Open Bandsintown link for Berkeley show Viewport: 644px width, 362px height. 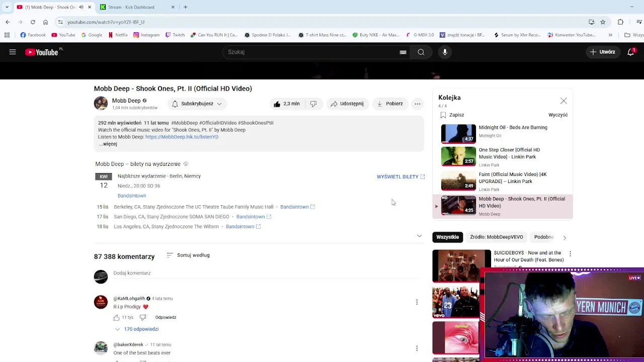coord(297,207)
